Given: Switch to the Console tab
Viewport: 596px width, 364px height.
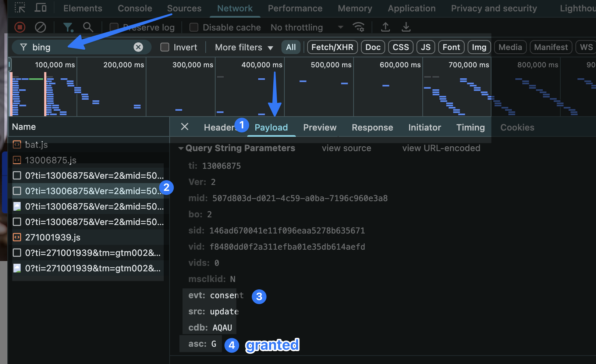Looking at the screenshot, I should [135, 8].
